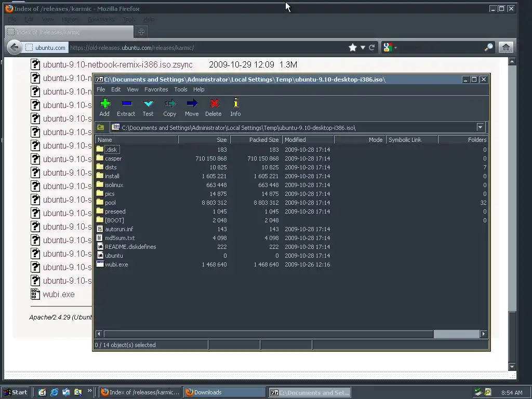Click Firefox's back arrow button
The width and height of the screenshot is (532, 399).
(14, 47)
